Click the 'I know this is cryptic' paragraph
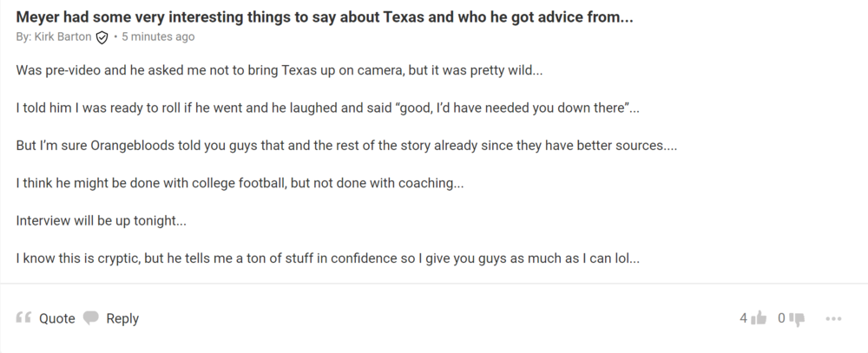Screen dimensions: 868x353 pyautogui.click(x=327, y=258)
